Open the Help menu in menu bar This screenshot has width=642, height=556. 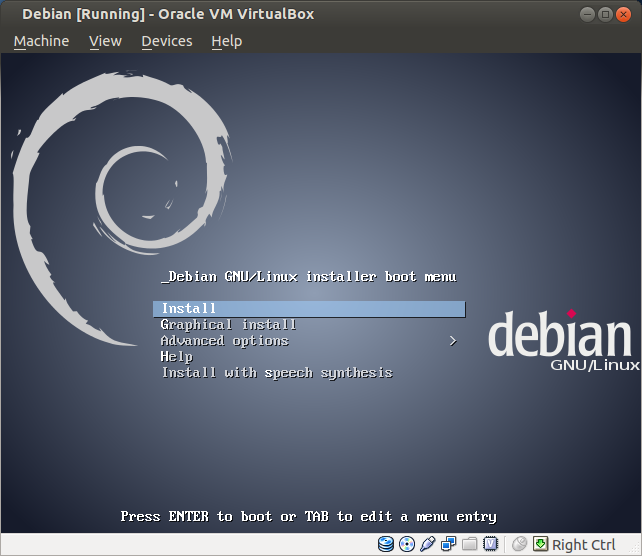pos(227,41)
